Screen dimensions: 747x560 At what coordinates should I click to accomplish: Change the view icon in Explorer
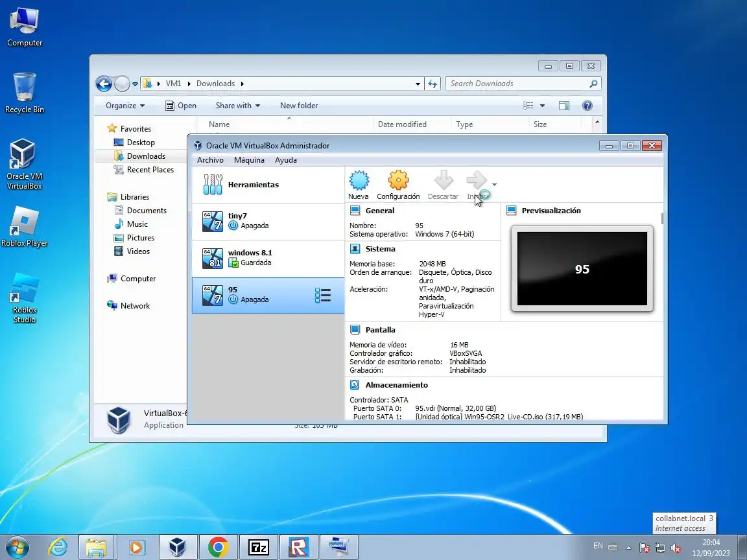coord(528,106)
